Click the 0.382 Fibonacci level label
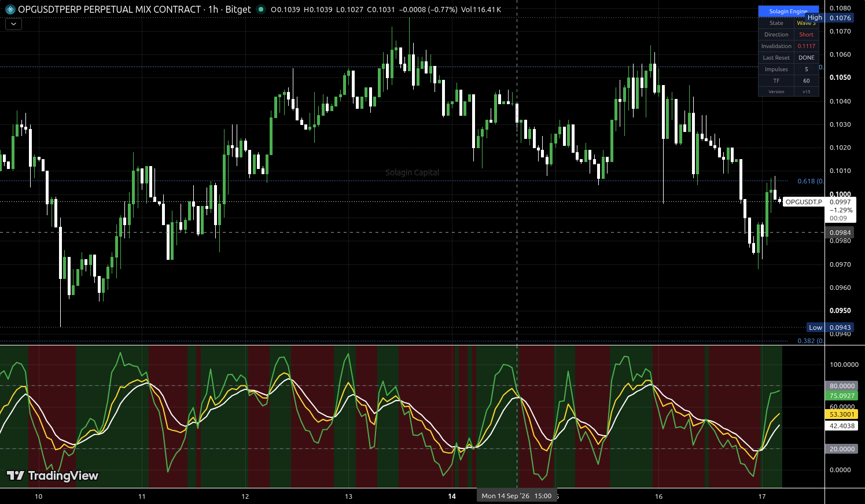 pos(810,341)
